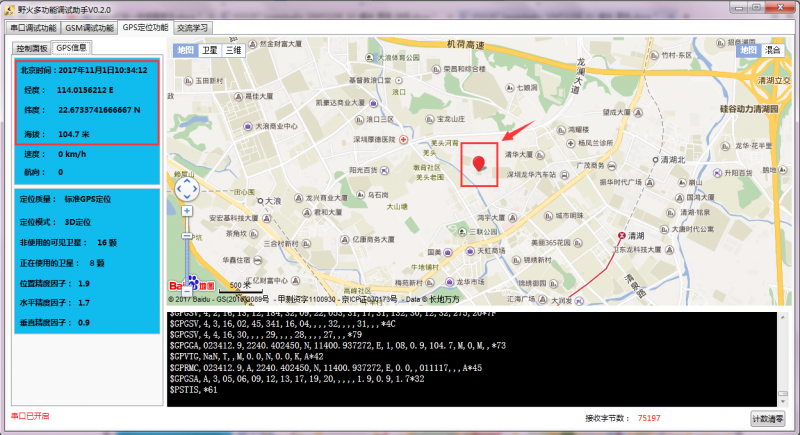Click the 龙华市场 market icon
The height and width of the screenshot is (435, 800).
[x=449, y=282]
